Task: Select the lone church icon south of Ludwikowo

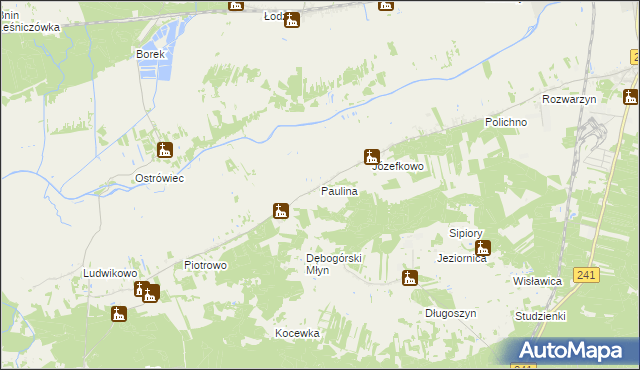Action: point(119,314)
